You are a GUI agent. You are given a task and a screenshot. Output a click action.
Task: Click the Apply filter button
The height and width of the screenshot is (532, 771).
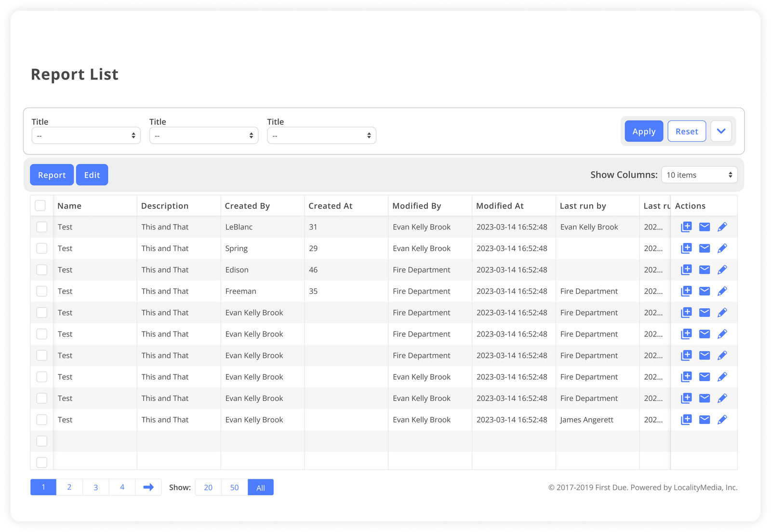click(x=644, y=131)
